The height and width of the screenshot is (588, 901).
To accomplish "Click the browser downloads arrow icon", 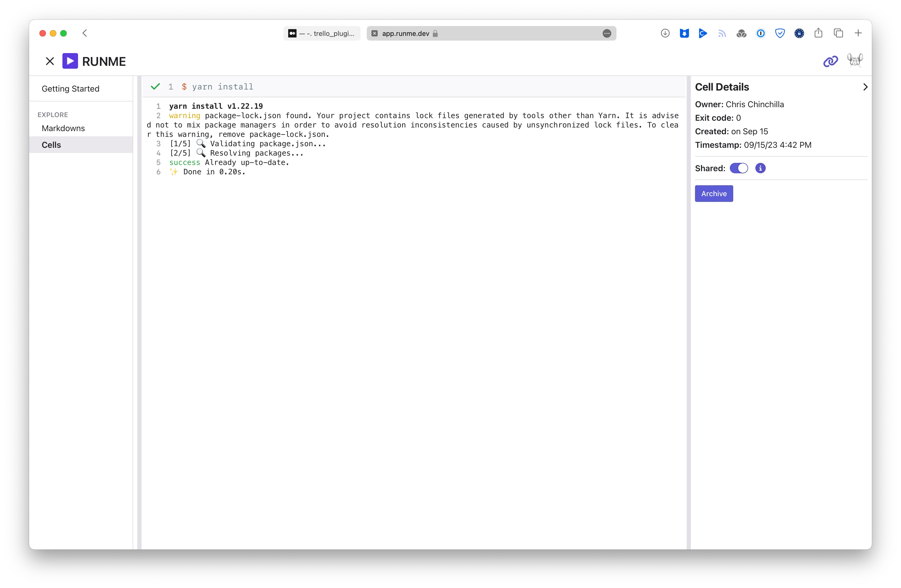I will point(665,33).
